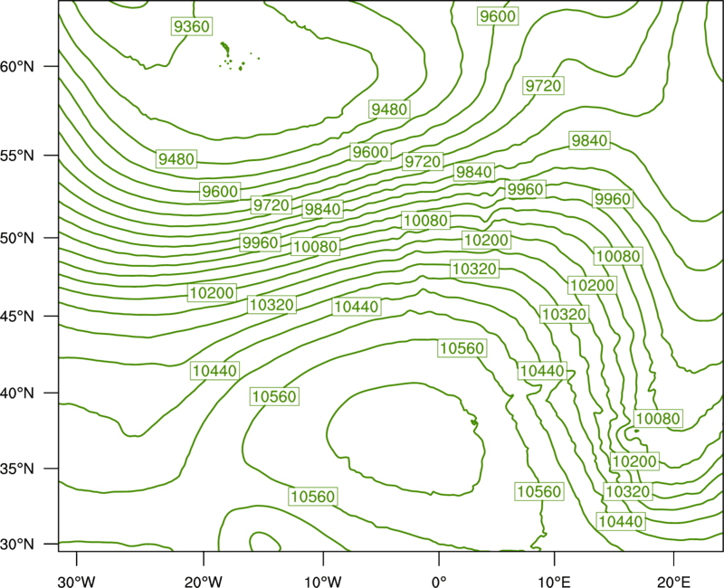Screen dimensions: 724x588
Task: Click the 20°E longitude axis label
Action: pyautogui.click(x=673, y=582)
